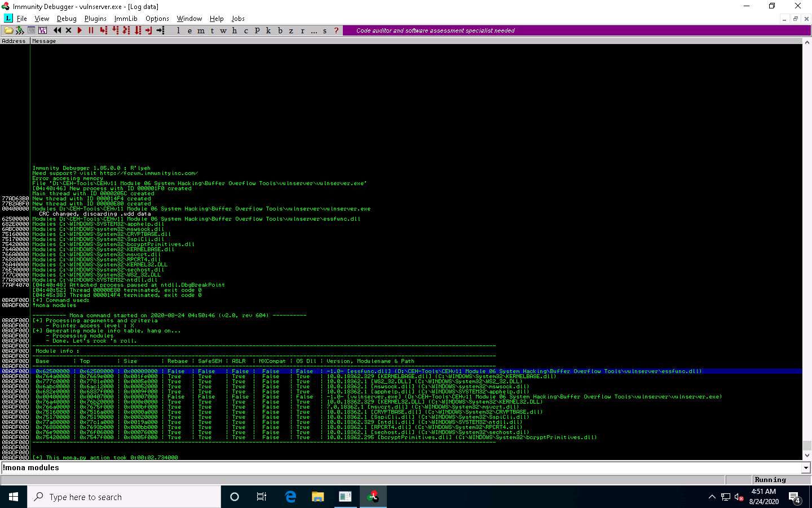
Task: Click the 'z' toolbar button
Action: pyautogui.click(x=291, y=30)
